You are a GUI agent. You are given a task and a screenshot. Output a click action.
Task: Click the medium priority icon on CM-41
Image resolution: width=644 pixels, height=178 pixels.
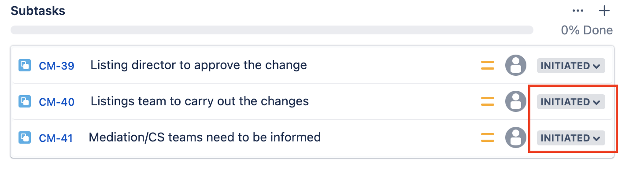click(487, 138)
